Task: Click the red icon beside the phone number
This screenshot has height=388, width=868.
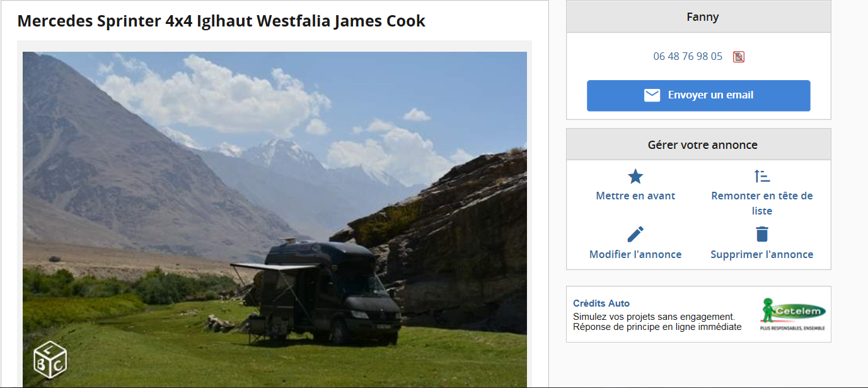Action: click(739, 57)
